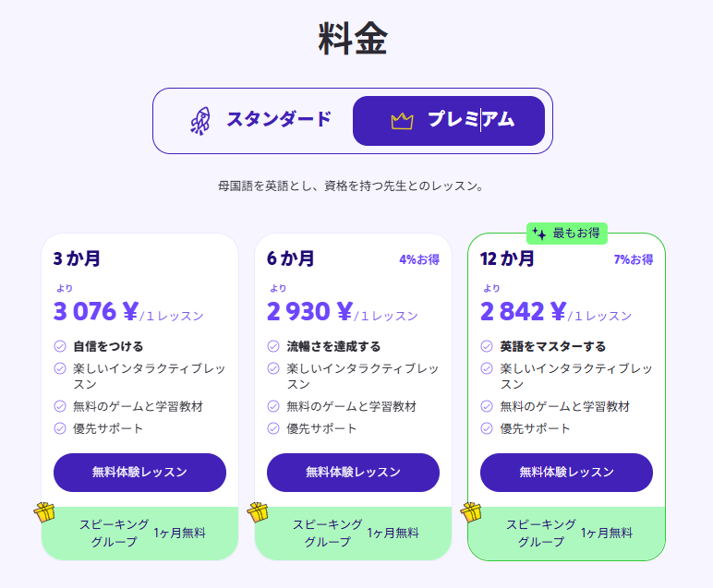713x588 pixels.
Task: Click the gift box icon on 3か月 card
Action: (44, 512)
